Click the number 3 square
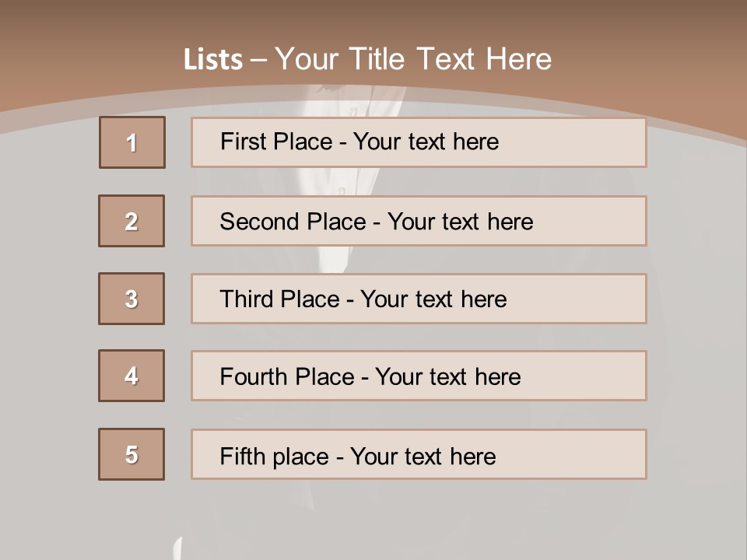 [x=132, y=299]
